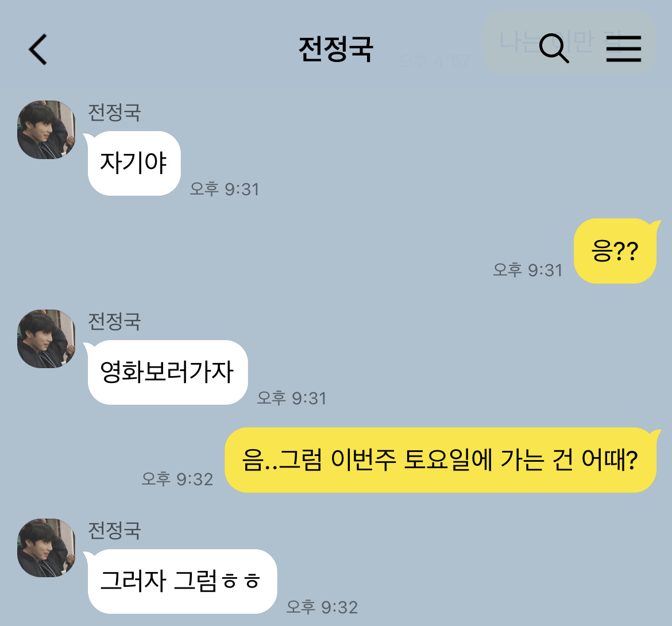
Task: Click sender name above 영화보러가자 bubble
Action: 114,322
